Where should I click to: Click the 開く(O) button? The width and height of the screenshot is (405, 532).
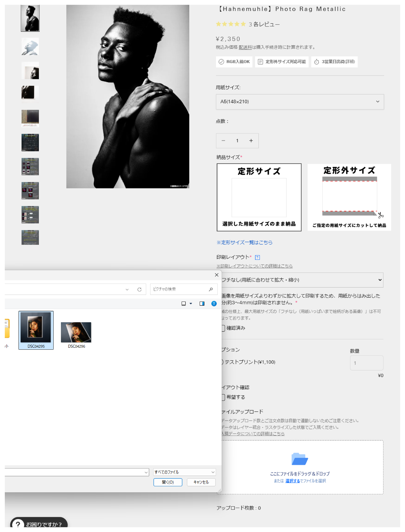[x=168, y=482]
